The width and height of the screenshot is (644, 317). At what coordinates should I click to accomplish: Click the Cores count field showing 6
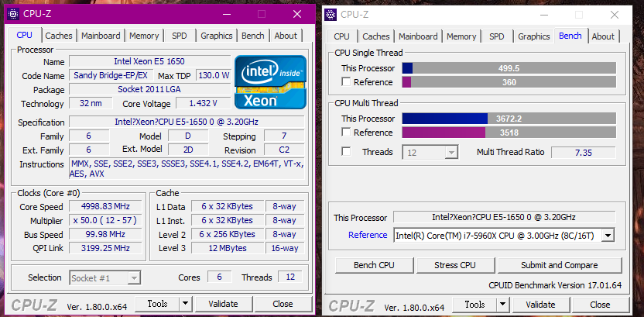click(x=219, y=277)
